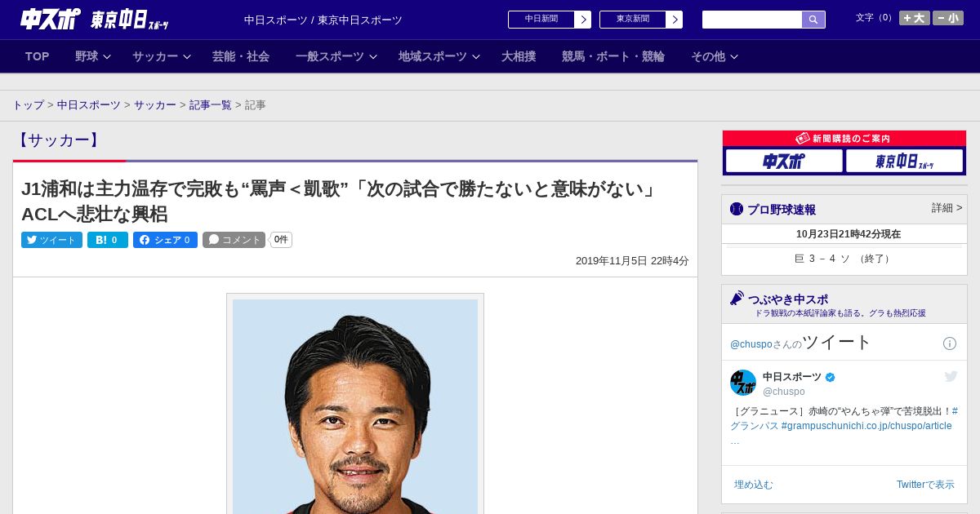The width and height of the screenshot is (980, 514).
Task: Increase font size with 大 button
Action: click(915, 18)
